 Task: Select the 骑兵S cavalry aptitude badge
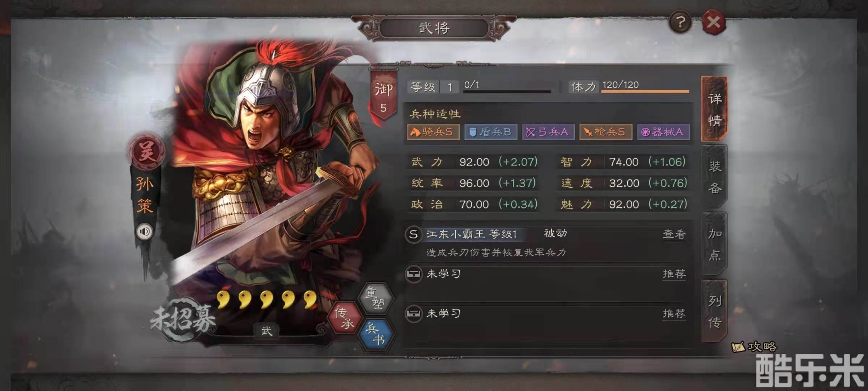point(433,132)
